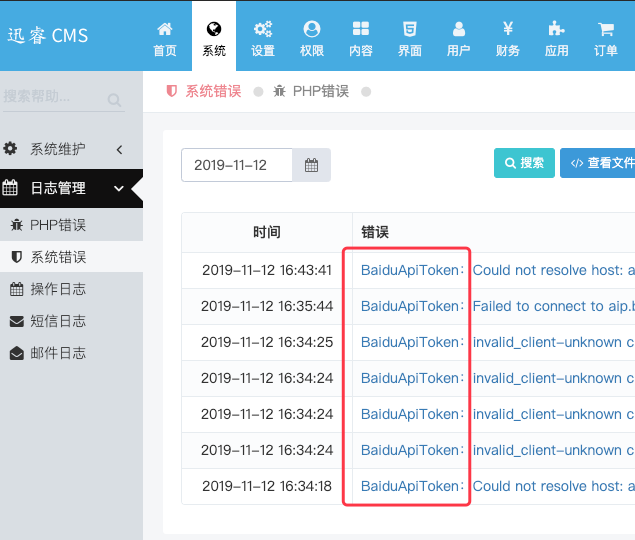635x540 pixels.
Task: Click the 搜索 button
Action: coord(524,163)
